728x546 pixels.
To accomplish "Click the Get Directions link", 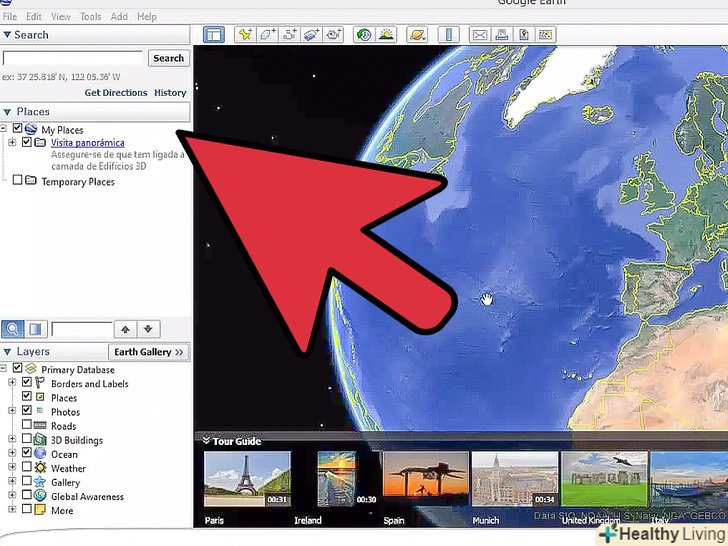I will [x=116, y=93].
